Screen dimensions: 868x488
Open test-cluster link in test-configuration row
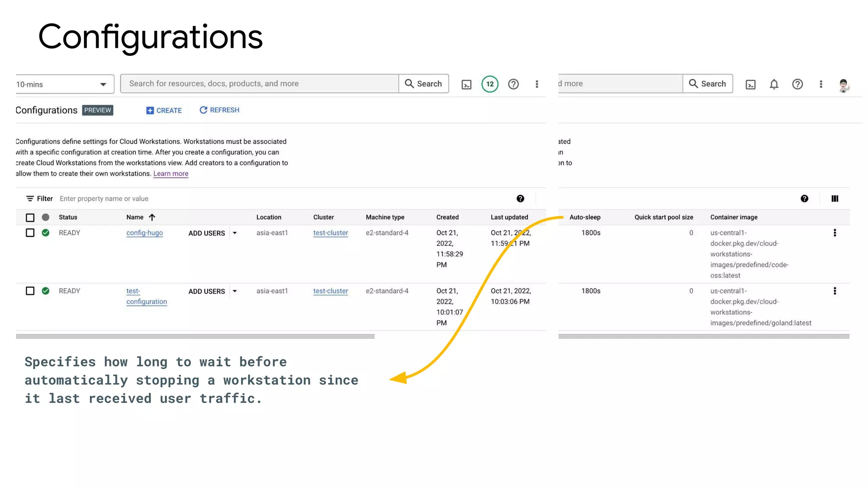(331, 291)
